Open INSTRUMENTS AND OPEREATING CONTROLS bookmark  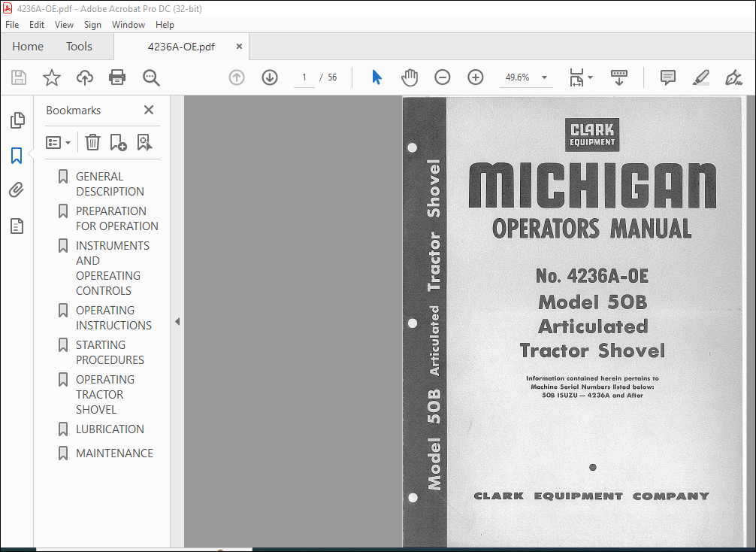113,268
